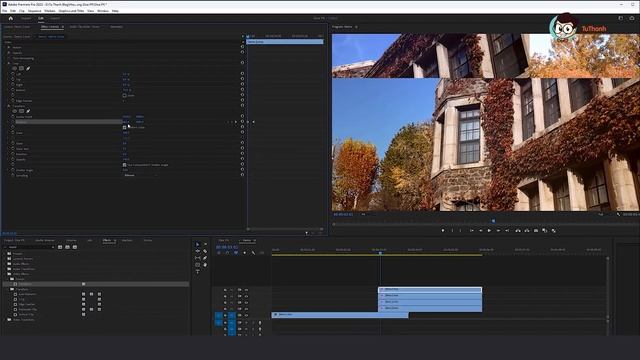Click the timeline vertical scrollbar

[608, 288]
